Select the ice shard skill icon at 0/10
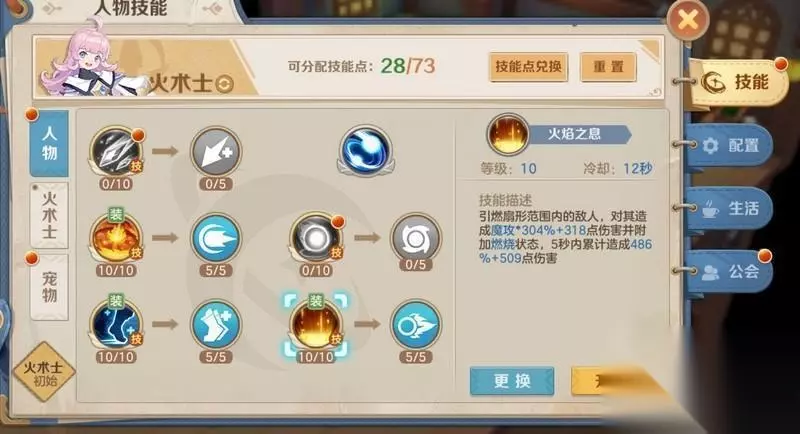 [x=116, y=152]
